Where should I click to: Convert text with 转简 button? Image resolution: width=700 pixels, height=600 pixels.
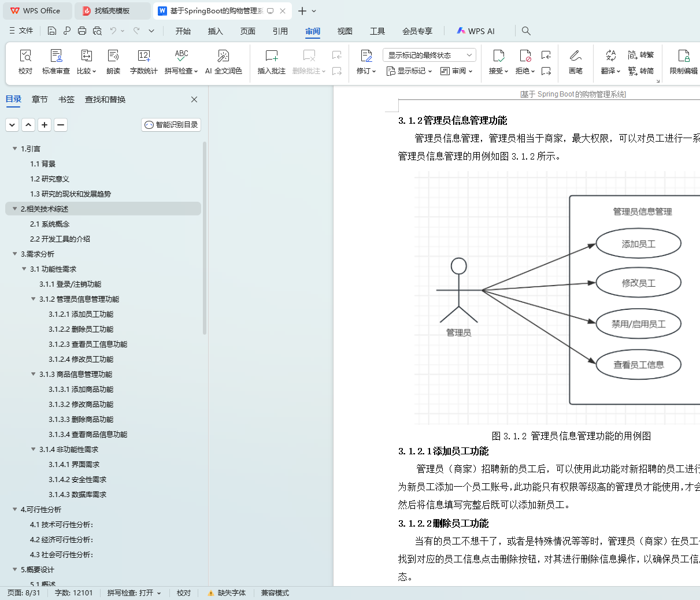(641, 71)
